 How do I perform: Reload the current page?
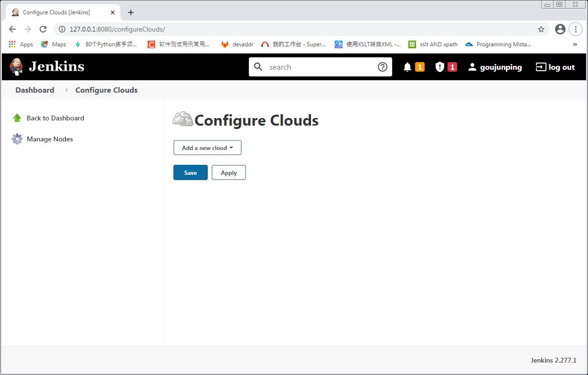[43, 29]
